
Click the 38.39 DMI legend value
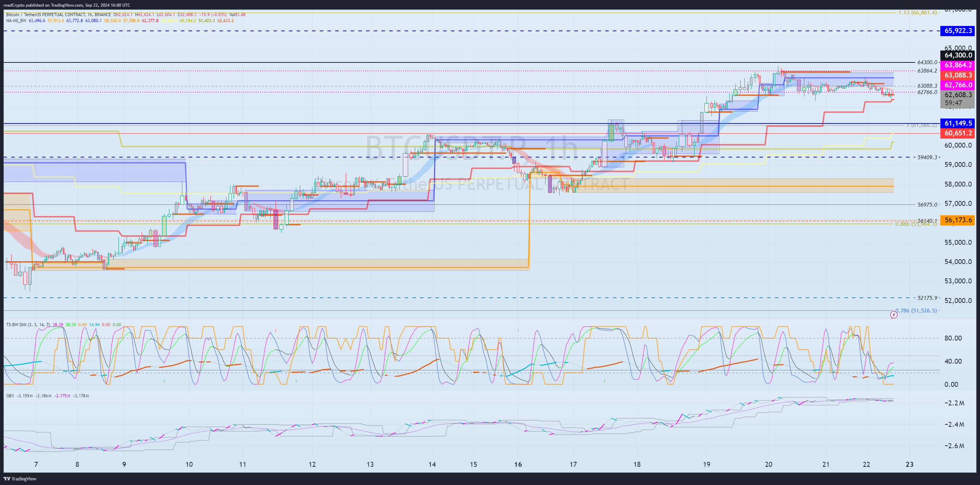[x=58, y=324]
